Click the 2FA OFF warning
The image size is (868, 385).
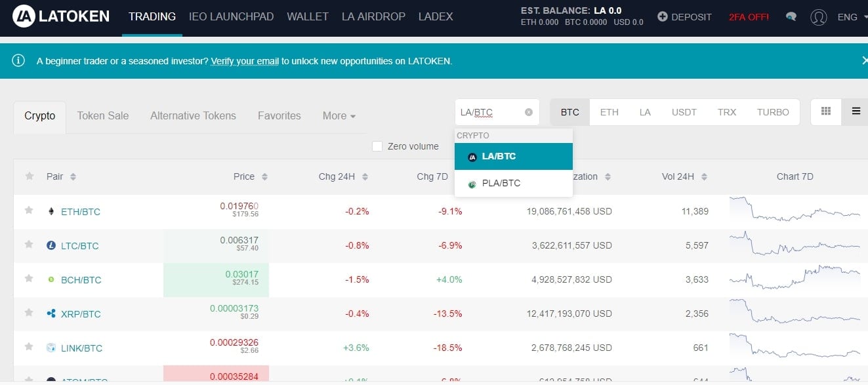coord(749,17)
